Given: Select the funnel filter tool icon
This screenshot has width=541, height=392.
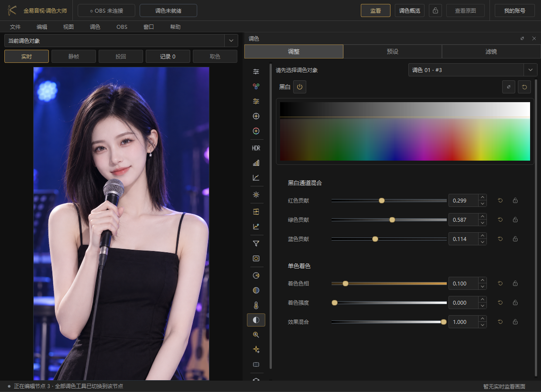Looking at the screenshot, I should (x=256, y=244).
